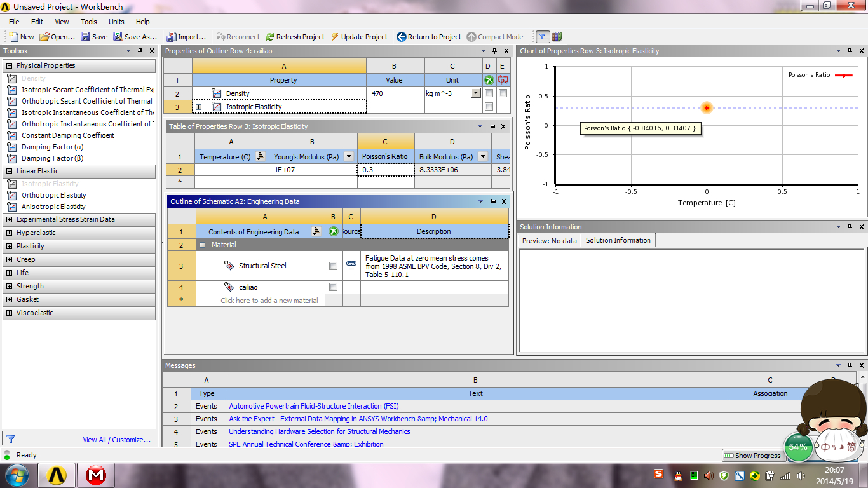Screen dimensions: 868x488
Task: Click here to add a new material row
Action: point(269,301)
